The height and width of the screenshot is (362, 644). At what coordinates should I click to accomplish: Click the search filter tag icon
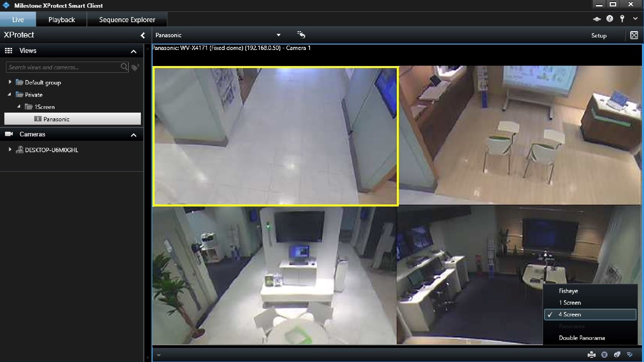(x=135, y=67)
